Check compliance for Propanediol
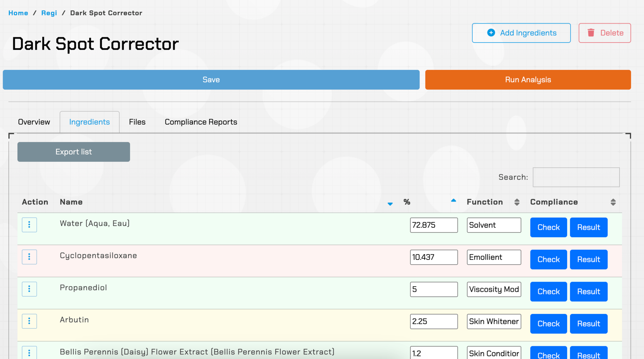Screen dimensions: 644x359 548,291
